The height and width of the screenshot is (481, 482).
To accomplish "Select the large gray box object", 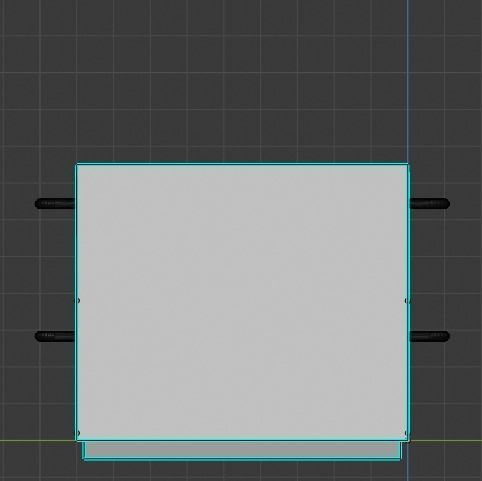I will coord(242,302).
